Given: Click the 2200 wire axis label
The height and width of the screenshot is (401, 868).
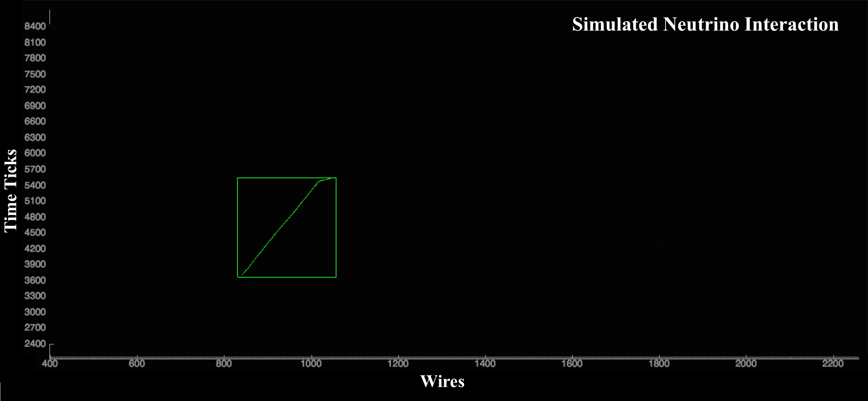Looking at the screenshot, I should pos(833,364).
